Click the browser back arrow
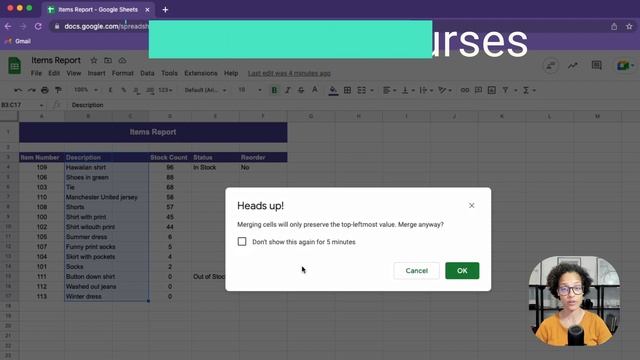Screen dimensions: 640x360 pyautogui.click(x=8, y=26)
